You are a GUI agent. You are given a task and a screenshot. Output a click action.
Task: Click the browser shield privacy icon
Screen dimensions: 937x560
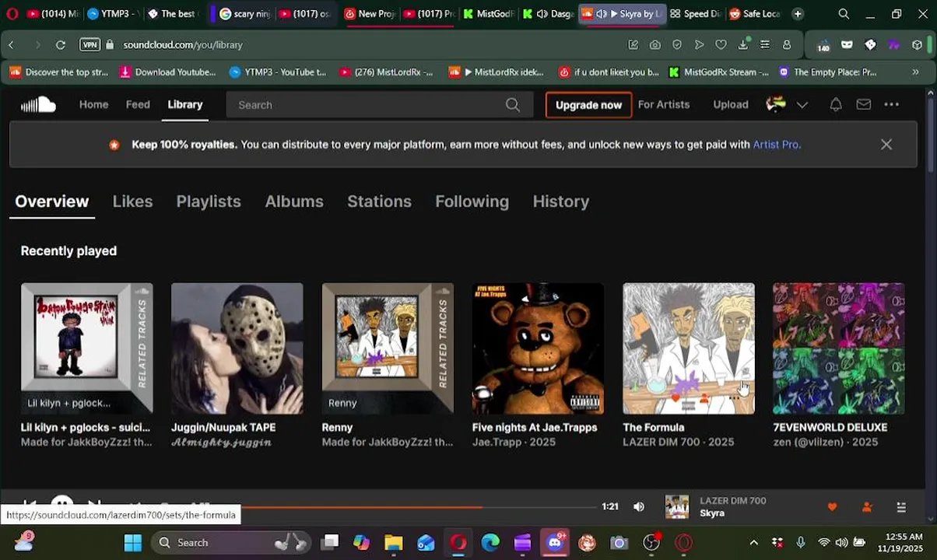pos(677,45)
